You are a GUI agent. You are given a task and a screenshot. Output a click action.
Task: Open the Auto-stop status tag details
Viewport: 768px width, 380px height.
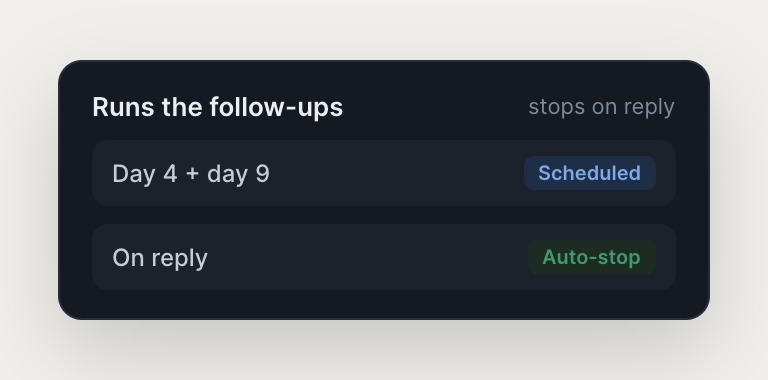pyautogui.click(x=592, y=257)
